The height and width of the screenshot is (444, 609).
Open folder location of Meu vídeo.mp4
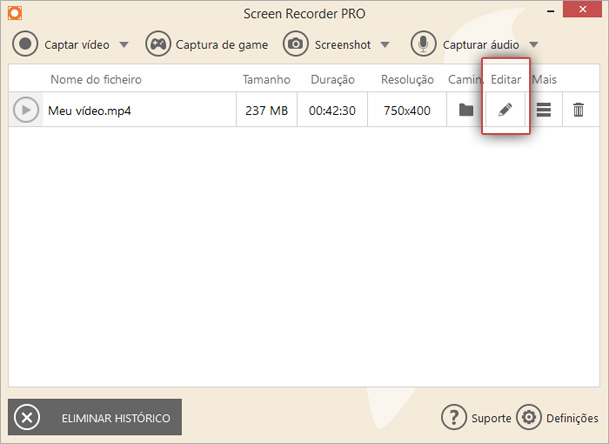coord(466,110)
